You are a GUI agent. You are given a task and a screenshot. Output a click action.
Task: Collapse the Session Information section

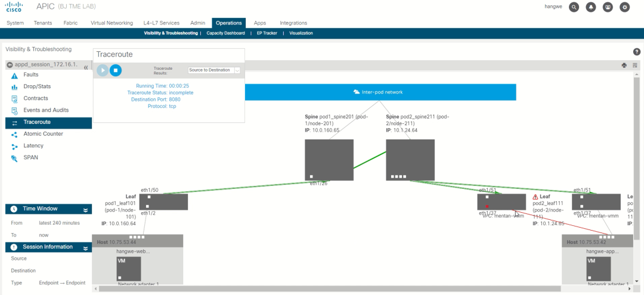pos(85,247)
